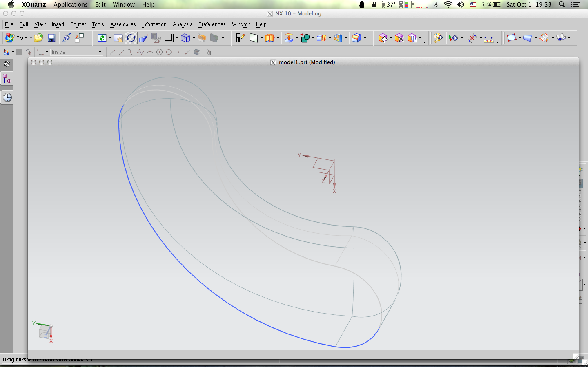Toggle the snap Midpoint option
This screenshot has height=367, width=588.
point(121,52)
